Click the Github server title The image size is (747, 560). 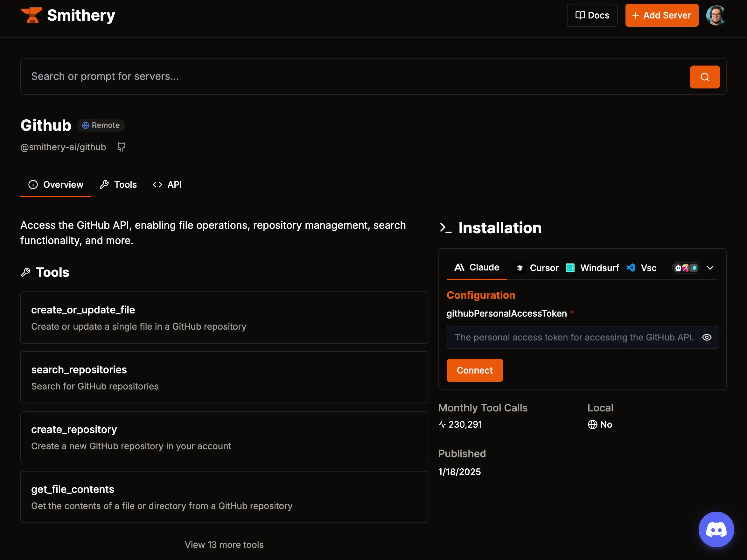click(x=46, y=125)
